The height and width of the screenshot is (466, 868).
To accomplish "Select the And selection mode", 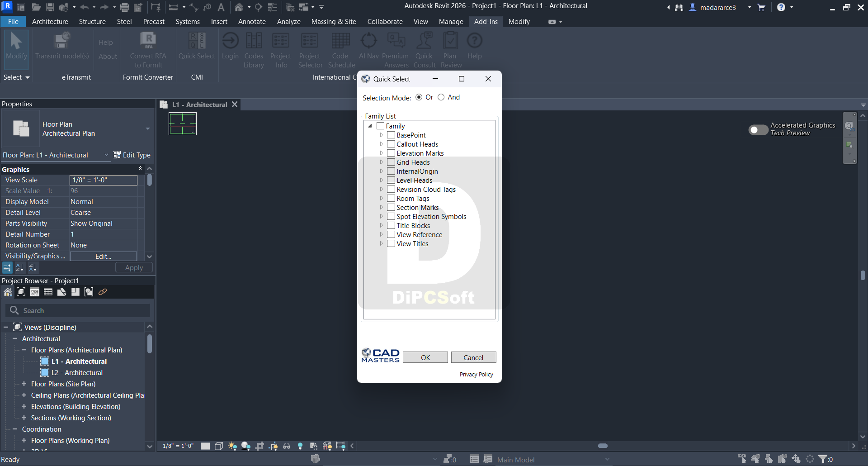I will coord(441,97).
